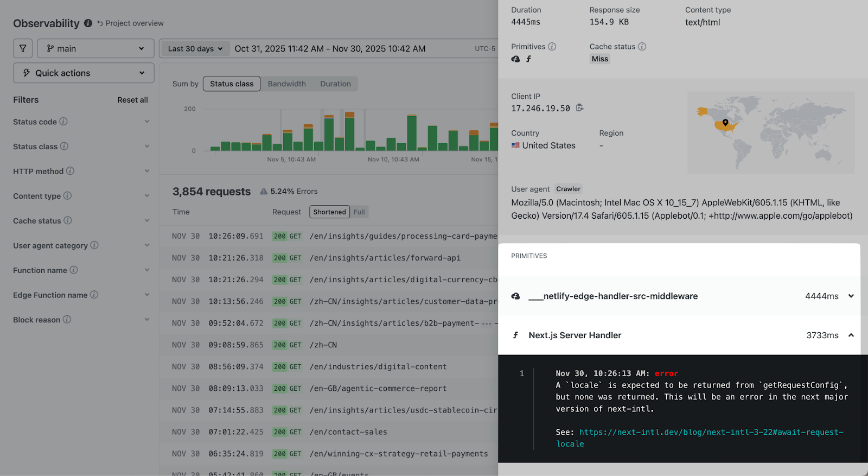Expand the User agent category filter
The width and height of the screenshot is (868, 476).
[147, 245]
